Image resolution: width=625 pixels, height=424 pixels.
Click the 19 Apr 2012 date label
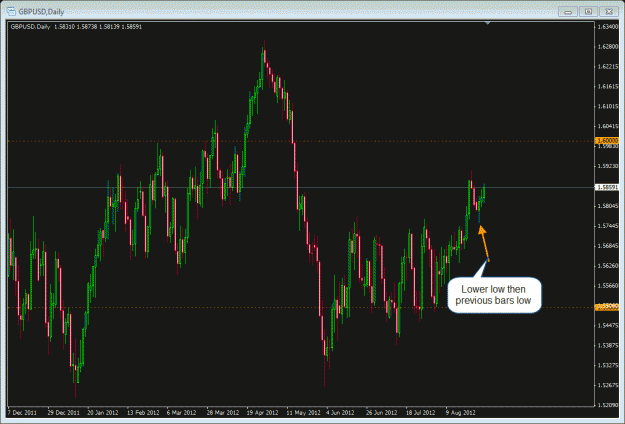tap(262, 413)
